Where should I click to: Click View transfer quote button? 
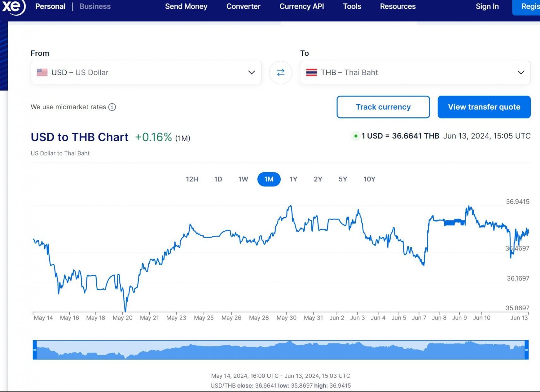coord(484,107)
